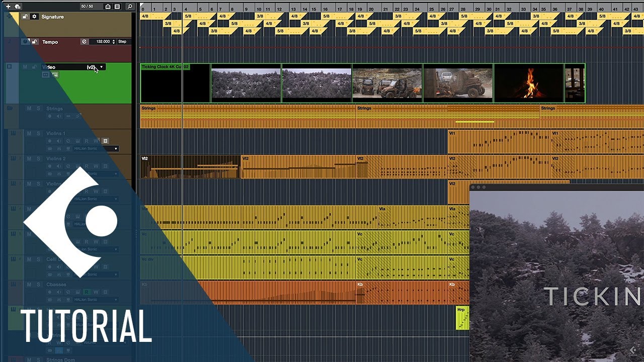Select the Hrp MIDI part
The image size is (644, 362).
pyautogui.click(x=462, y=318)
